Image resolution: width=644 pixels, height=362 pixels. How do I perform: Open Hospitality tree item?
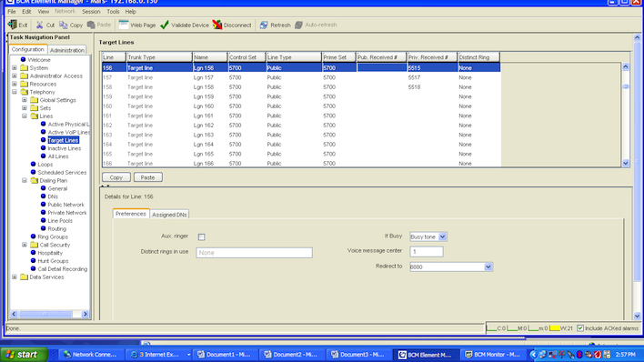point(50,253)
